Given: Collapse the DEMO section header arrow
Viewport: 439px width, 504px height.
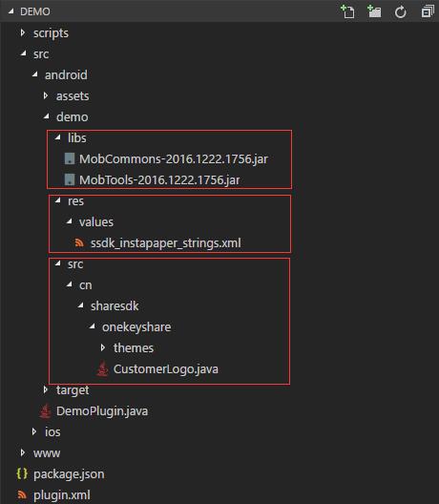Looking at the screenshot, I should (x=11, y=11).
